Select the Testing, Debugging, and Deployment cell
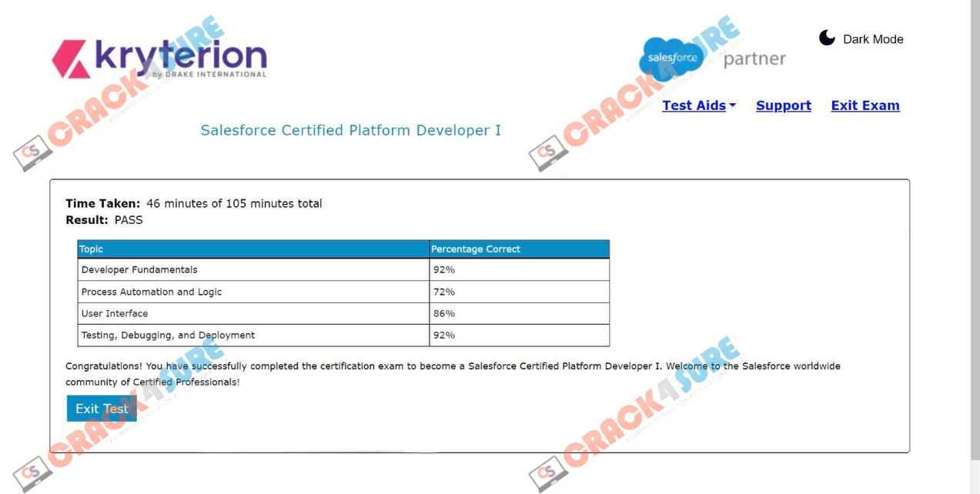Viewport: 980px width, 494px height. coord(253,335)
